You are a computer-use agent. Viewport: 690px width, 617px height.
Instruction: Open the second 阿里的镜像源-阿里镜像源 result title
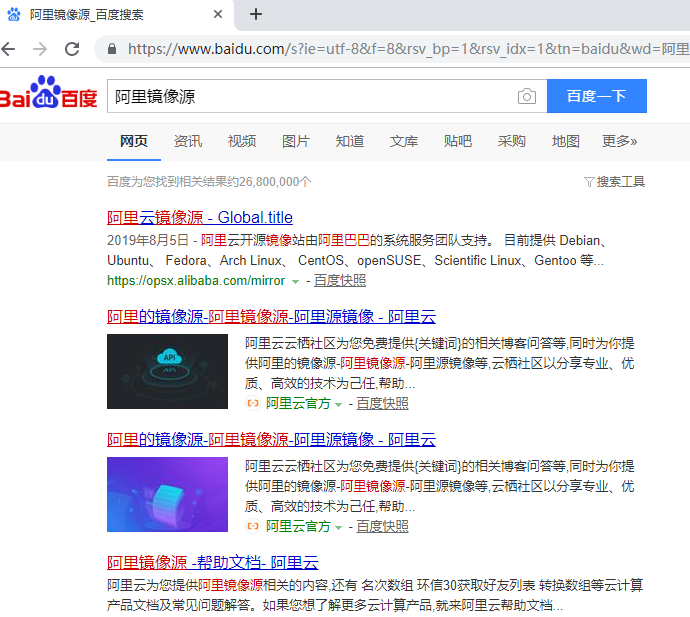[x=272, y=439]
